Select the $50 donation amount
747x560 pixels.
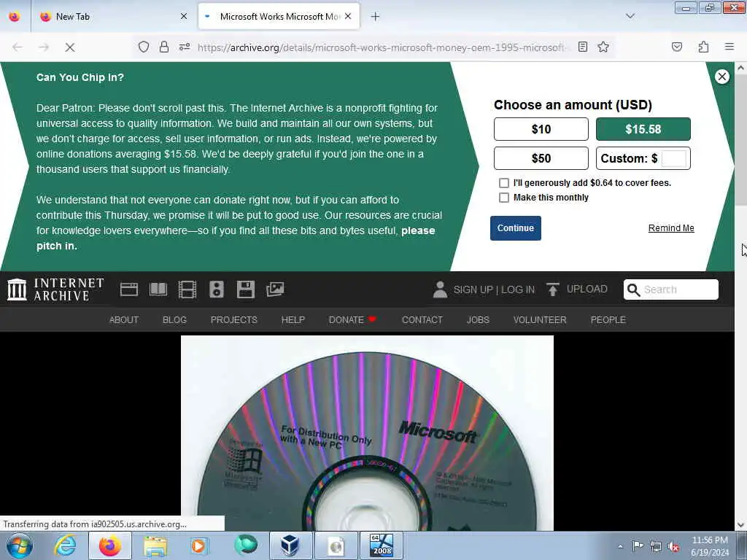(541, 158)
